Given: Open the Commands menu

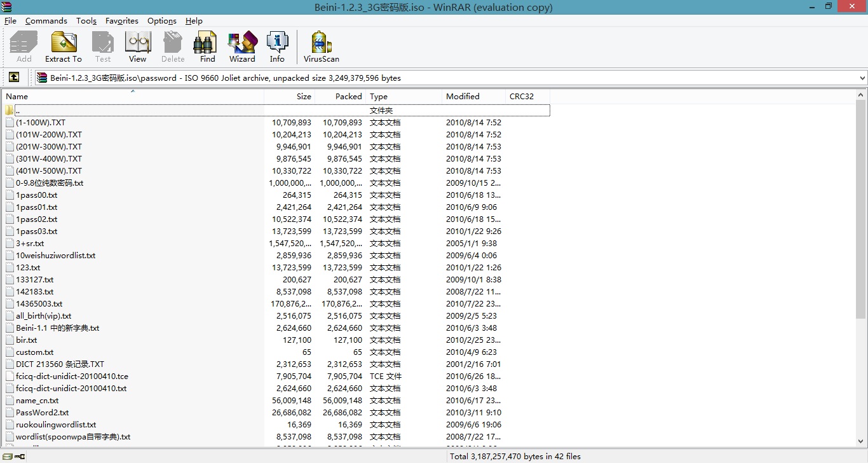Looking at the screenshot, I should (46, 21).
